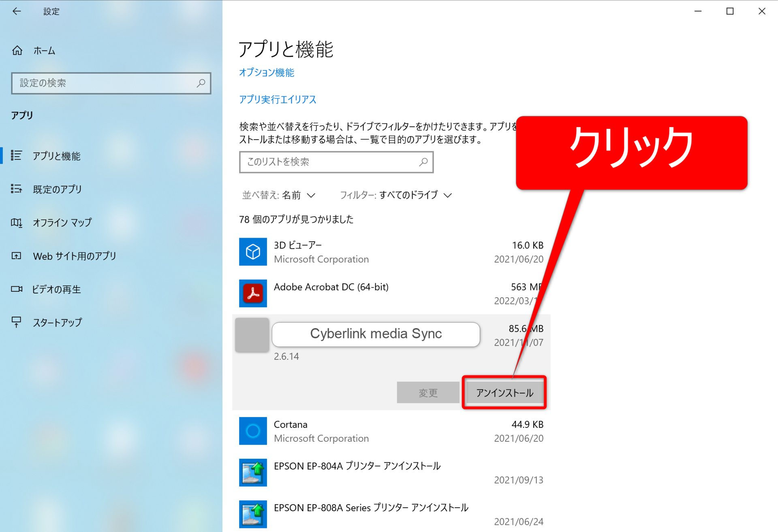778x532 pixels.
Task: Open the 並べ替え: 名前 sort dropdown
Action: (x=279, y=195)
